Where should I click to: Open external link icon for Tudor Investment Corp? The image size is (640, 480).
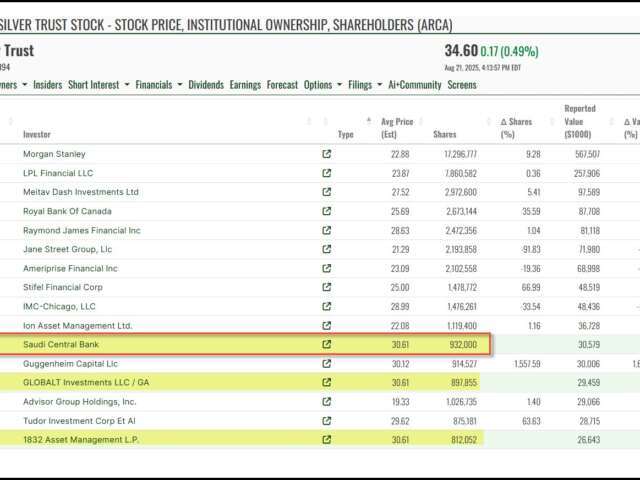(x=327, y=420)
